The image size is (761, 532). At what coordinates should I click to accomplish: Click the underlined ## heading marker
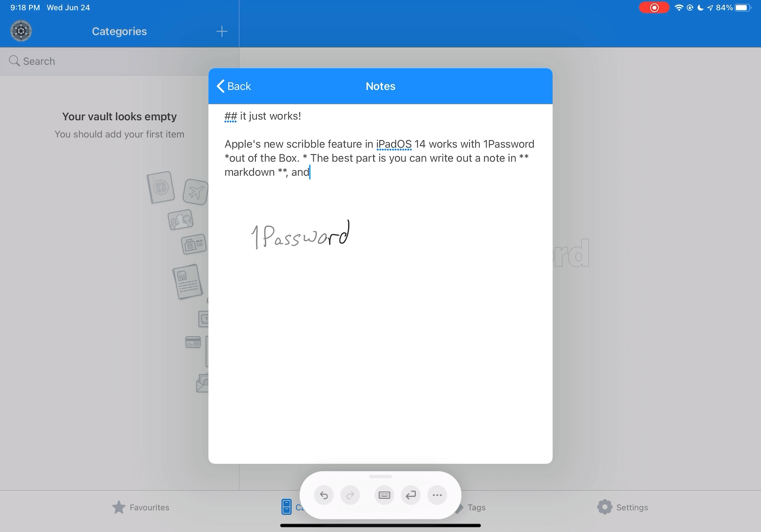pos(230,116)
